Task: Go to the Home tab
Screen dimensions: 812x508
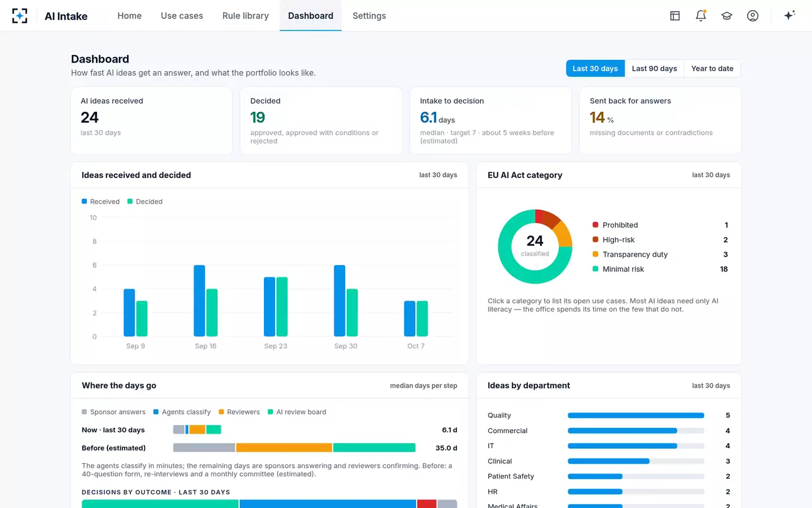Action: coord(129,16)
